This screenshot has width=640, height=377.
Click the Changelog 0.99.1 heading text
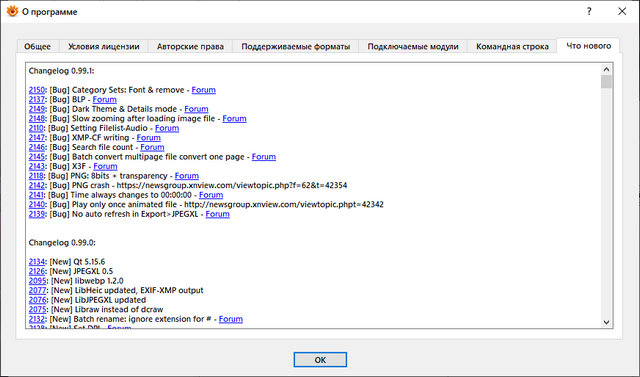(62, 71)
